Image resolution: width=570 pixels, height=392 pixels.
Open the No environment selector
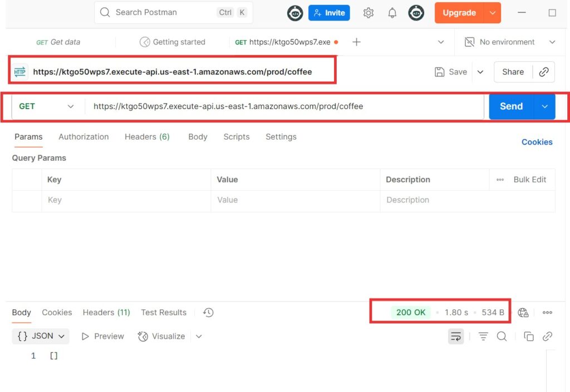pos(510,42)
